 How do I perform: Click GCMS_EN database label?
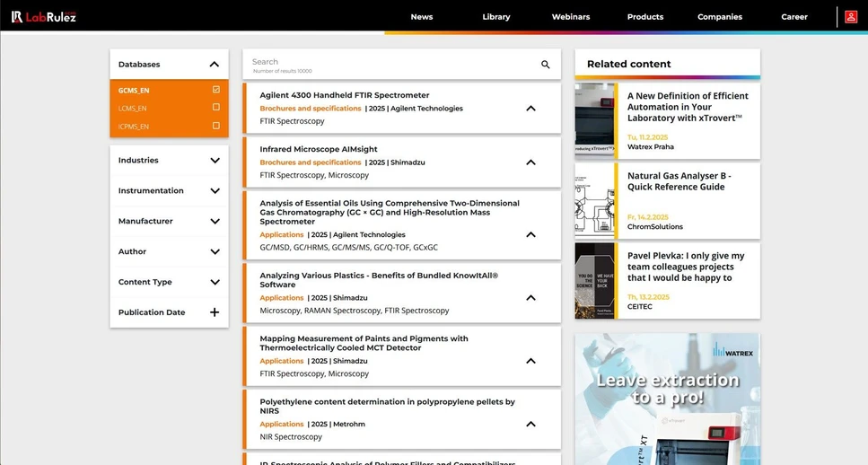(x=134, y=91)
